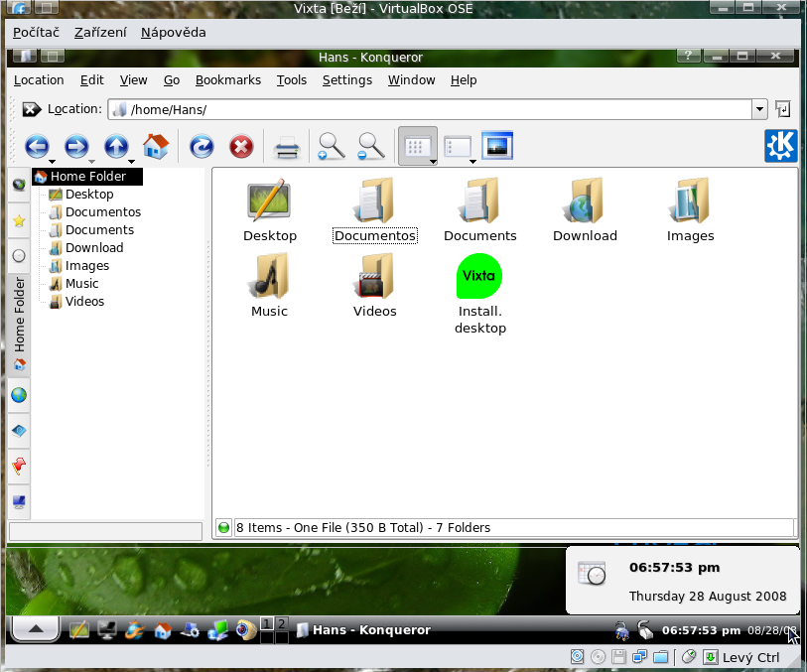807x672 pixels.
Task: Zoom in using the magnifier plus icon
Action: pos(332,147)
